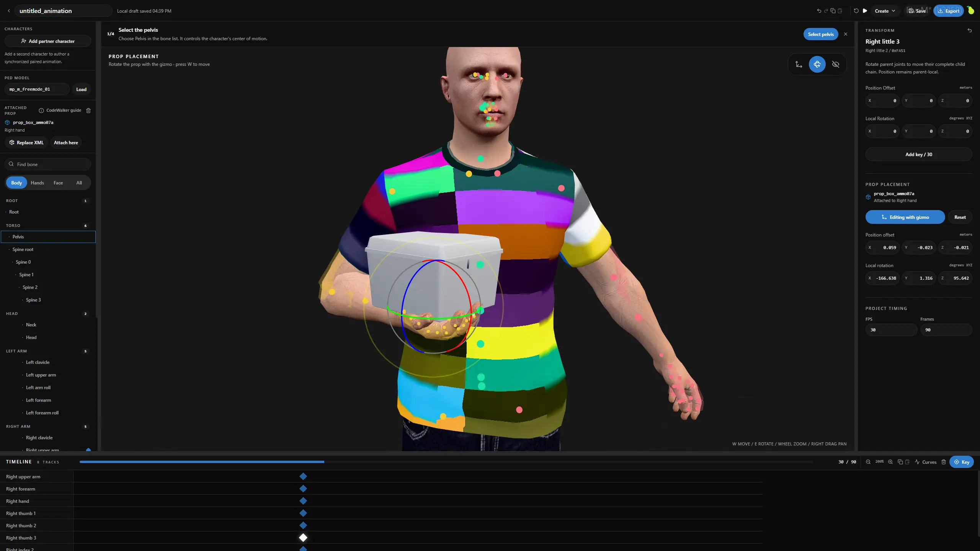Toggle bone marker visibility eye icon
The height and width of the screenshot is (551, 980).
(x=836, y=64)
